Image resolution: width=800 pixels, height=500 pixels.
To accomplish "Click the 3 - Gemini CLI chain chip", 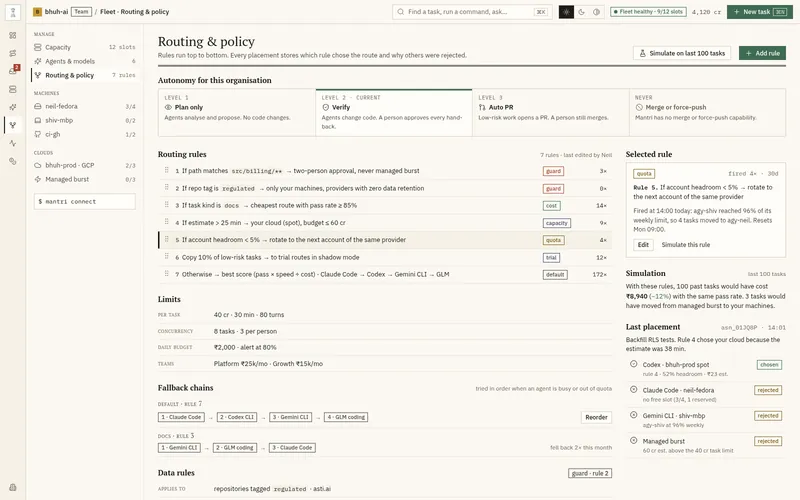I will tap(291, 417).
